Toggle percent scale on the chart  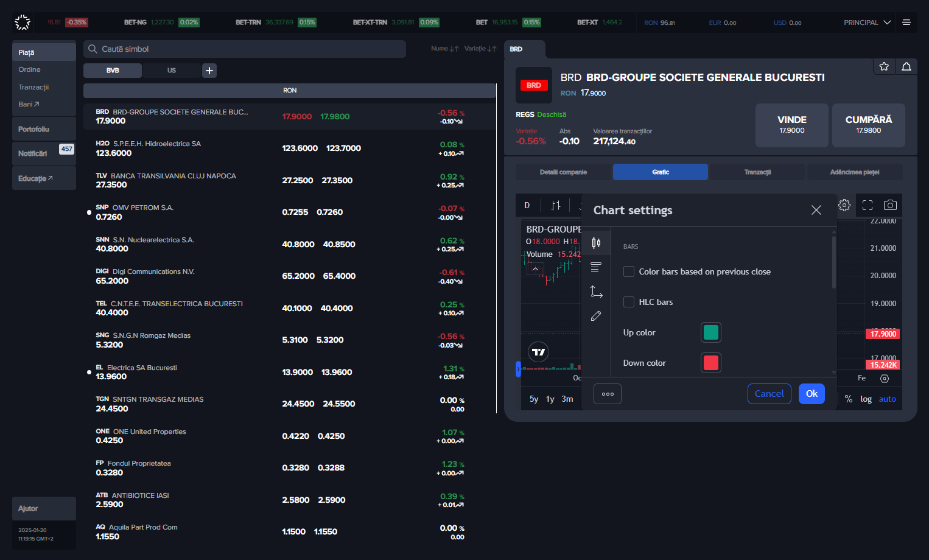(849, 399)
